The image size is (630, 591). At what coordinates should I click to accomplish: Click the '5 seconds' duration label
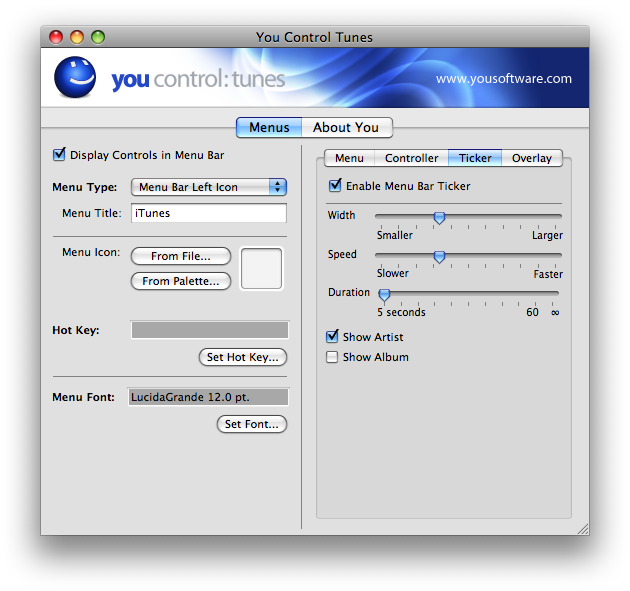click(401, 312)
